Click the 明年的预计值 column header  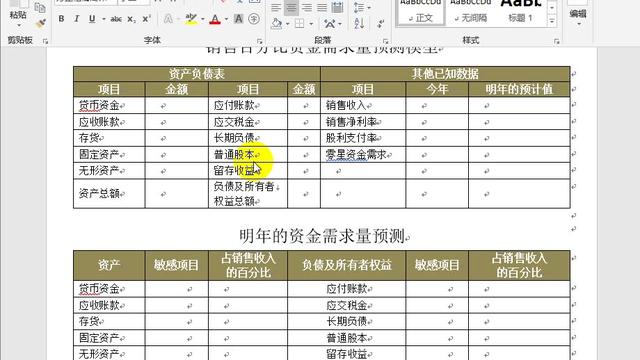519,89
